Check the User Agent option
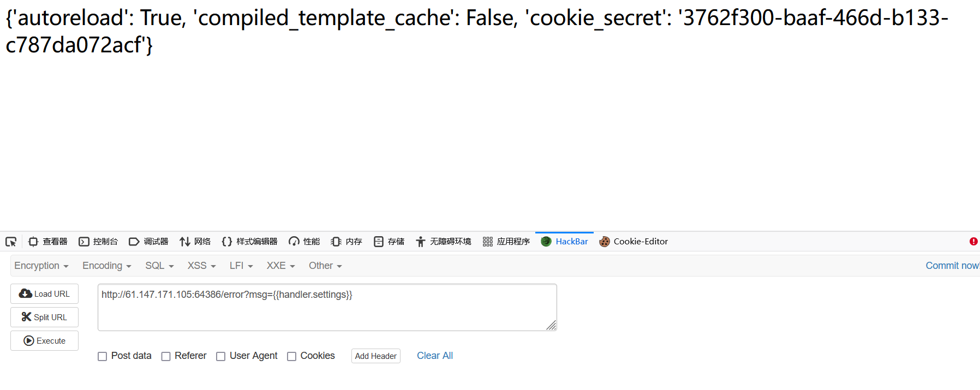980x390 pixels. point(220,357)
